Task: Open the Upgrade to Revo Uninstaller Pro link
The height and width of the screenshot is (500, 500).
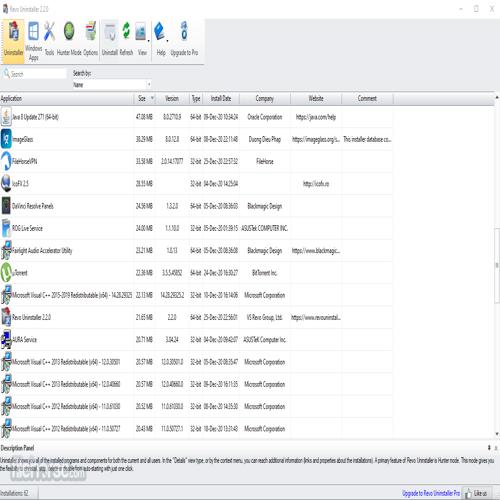Action: (431, 493)
